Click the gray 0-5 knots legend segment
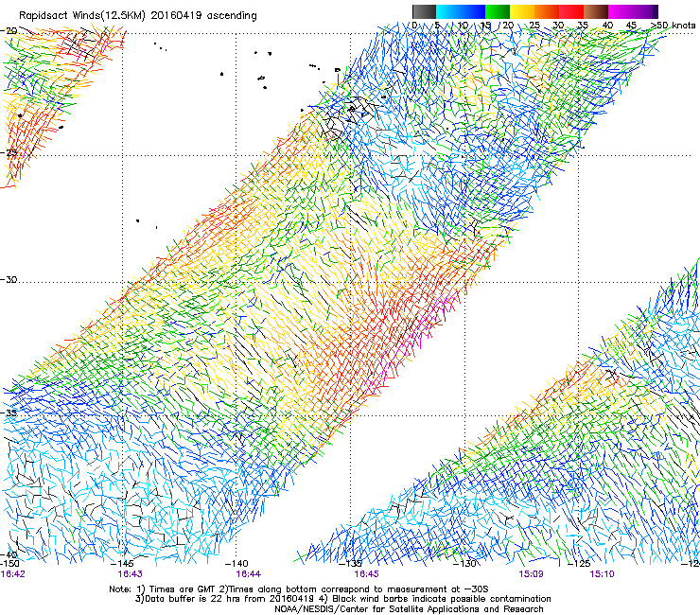 click(424, 11)
